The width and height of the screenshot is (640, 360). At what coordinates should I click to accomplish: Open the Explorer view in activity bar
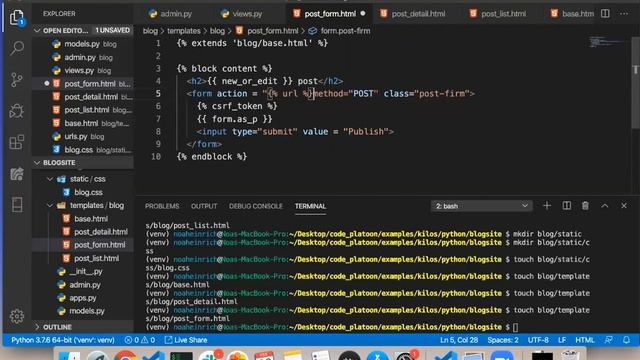(17, 18)
